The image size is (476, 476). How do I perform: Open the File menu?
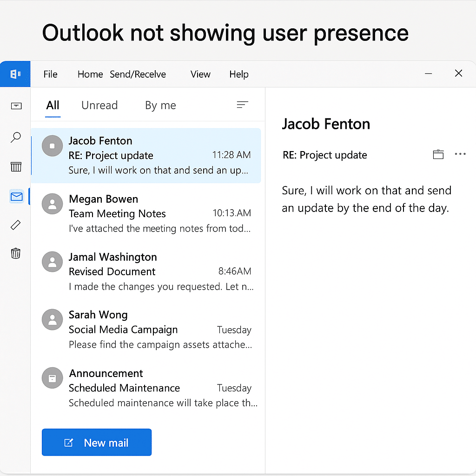pos(50,74)
